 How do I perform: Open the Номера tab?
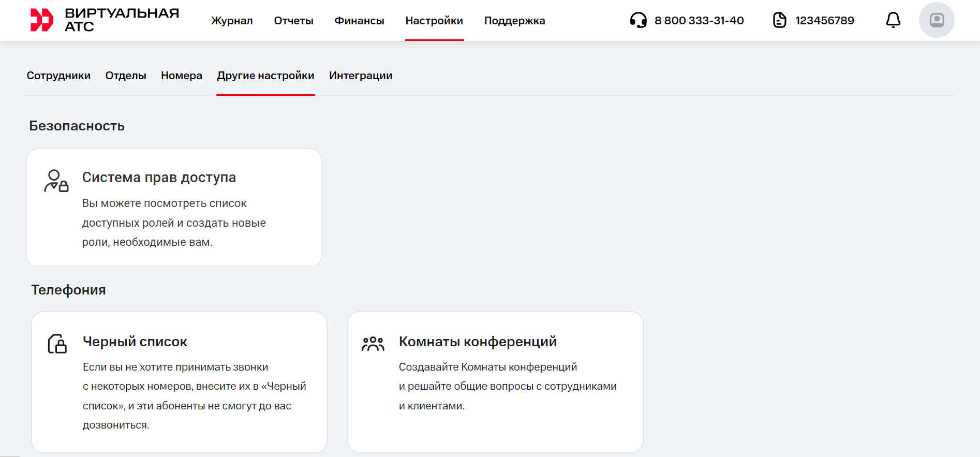coord(182,76)
